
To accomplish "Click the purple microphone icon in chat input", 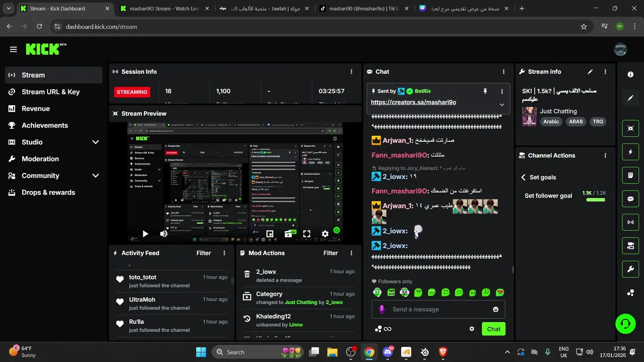I will 382,309.
